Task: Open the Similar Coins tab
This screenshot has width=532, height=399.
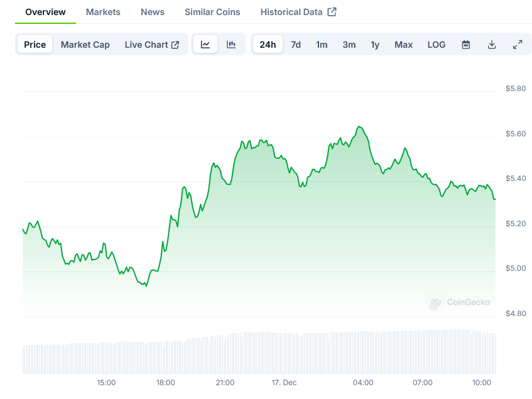Action: pyautogui.click(x=212, y=12)
